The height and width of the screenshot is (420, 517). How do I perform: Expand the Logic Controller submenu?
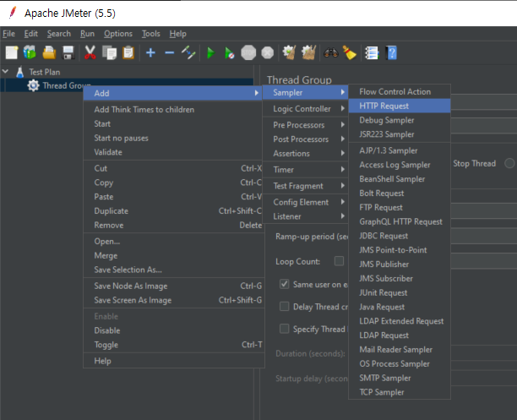(x=305, y=108)
